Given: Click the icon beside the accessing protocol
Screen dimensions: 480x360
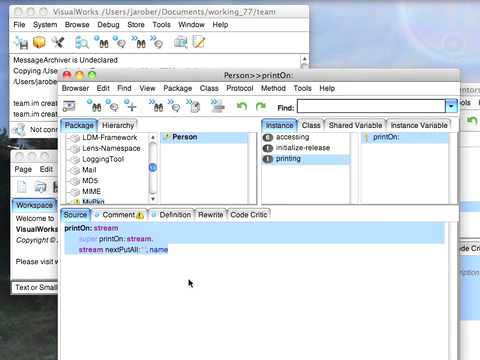Looking at the screenshot, I should pos(268,137).
